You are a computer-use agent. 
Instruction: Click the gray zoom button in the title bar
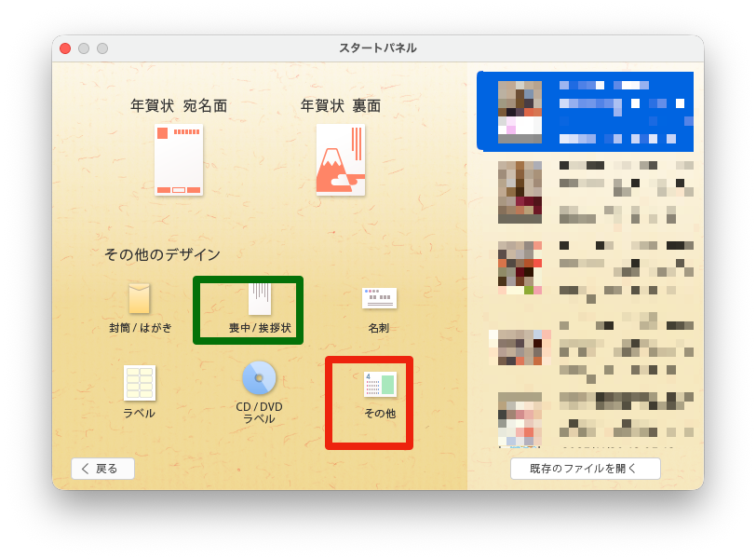(102, 48)
